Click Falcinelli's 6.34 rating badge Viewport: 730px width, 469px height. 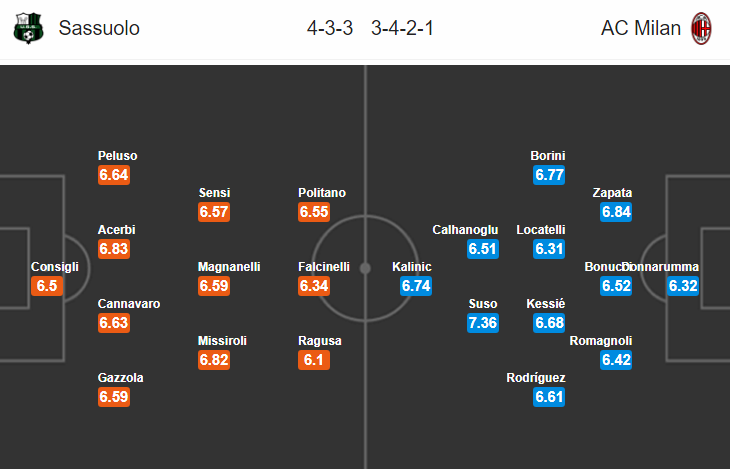coord(314,285)
